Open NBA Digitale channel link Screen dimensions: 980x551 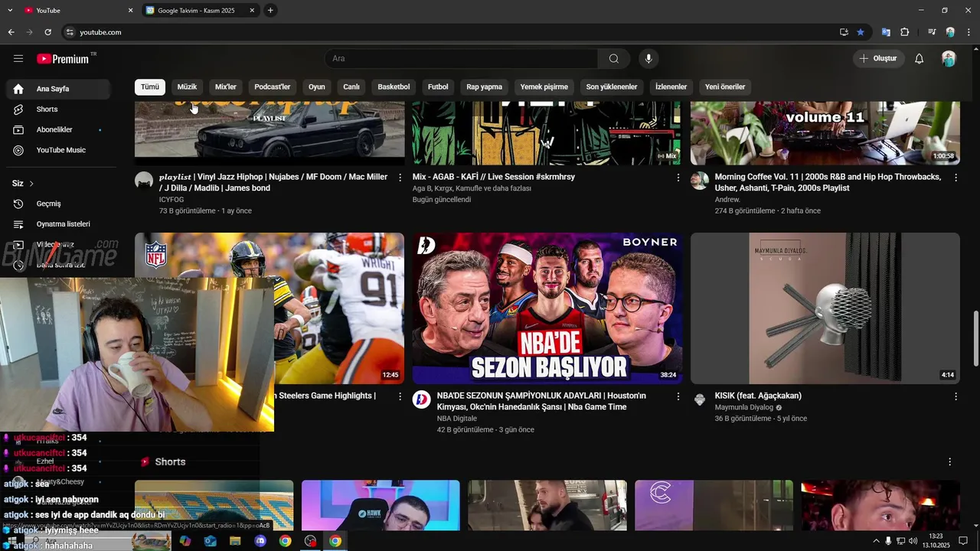click(457, 419)
